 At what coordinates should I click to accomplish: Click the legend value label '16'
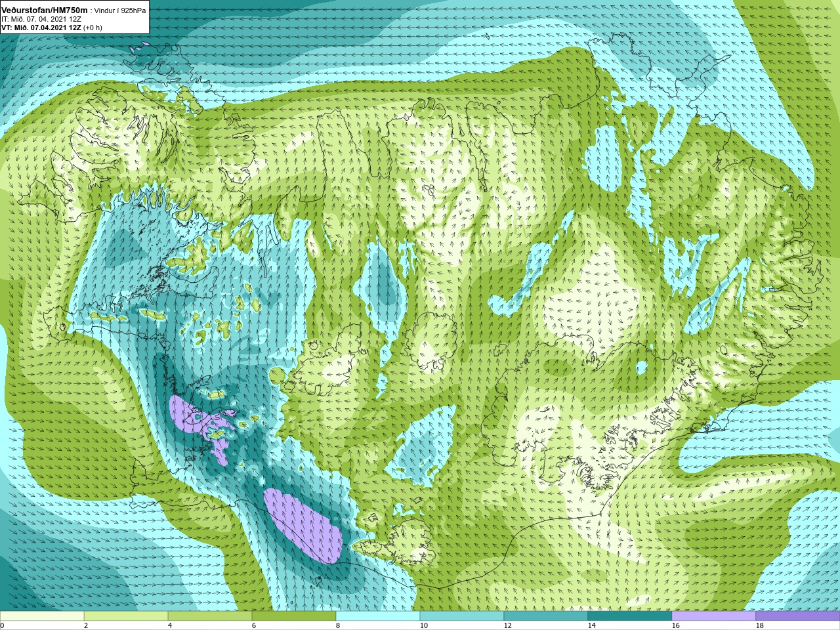[x=675, y=625]
